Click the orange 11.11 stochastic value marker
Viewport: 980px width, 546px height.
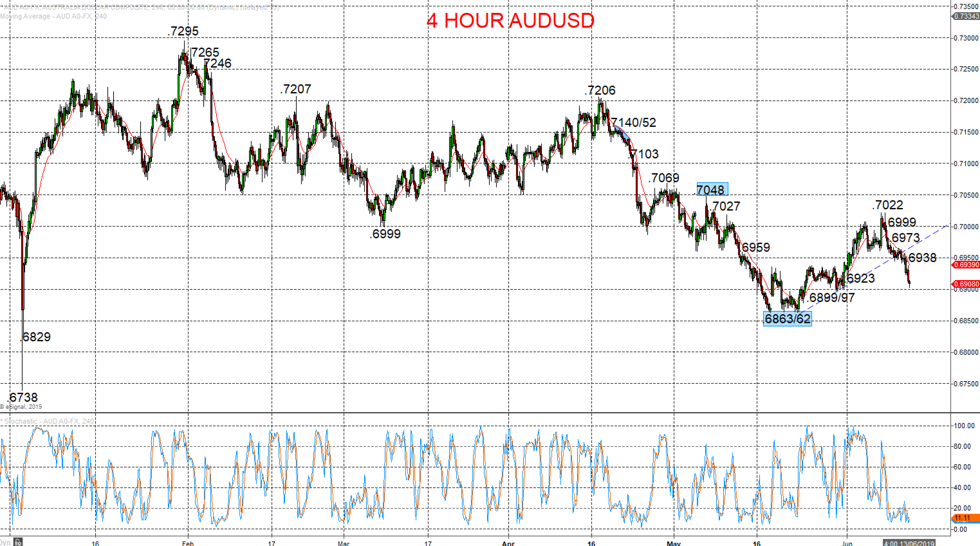pos(966,518)
